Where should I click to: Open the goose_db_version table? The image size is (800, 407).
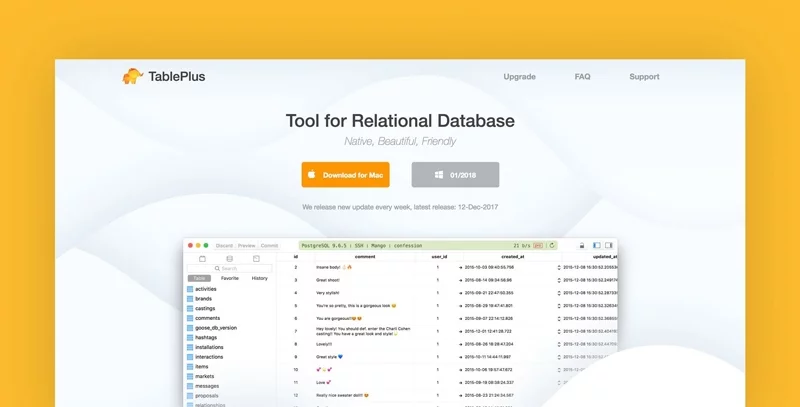click(212, 328)
